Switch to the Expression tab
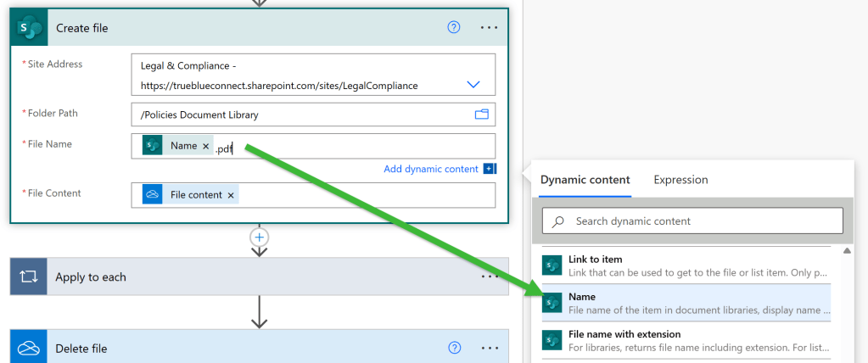 pyautogui.click(x=680, y=180)
